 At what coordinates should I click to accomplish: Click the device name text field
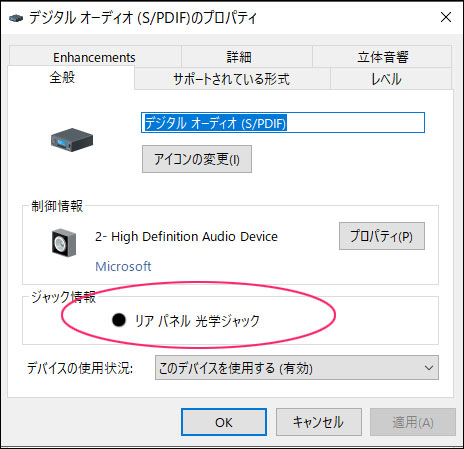tap(283, 123)
